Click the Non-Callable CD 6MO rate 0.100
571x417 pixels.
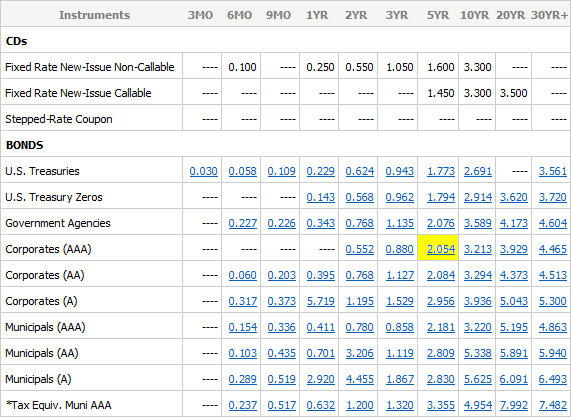pos(243,67)
